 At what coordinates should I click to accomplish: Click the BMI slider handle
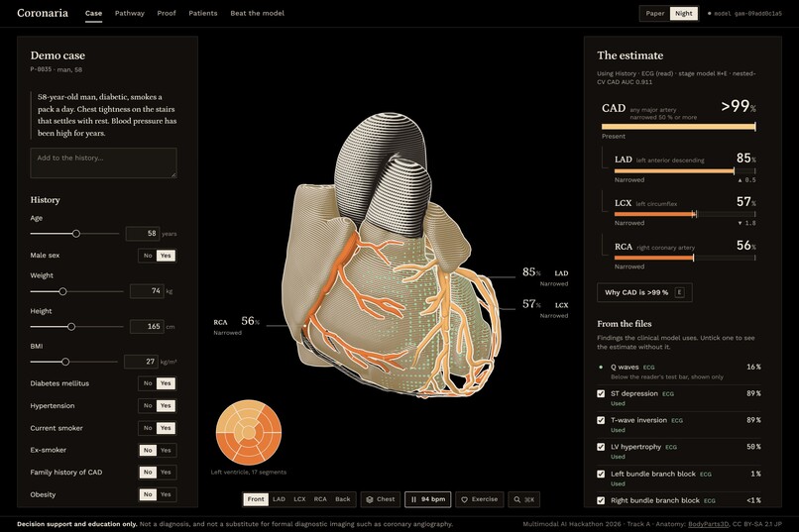[x=65, y=362]
